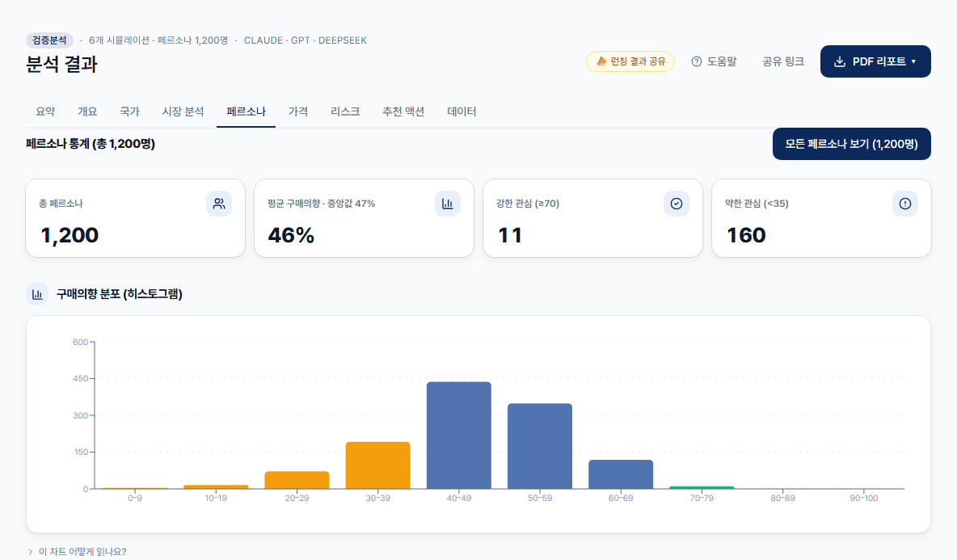The image size is (957, 560).
Task: Click the 0-9 axis label
Action: point(135,499)
